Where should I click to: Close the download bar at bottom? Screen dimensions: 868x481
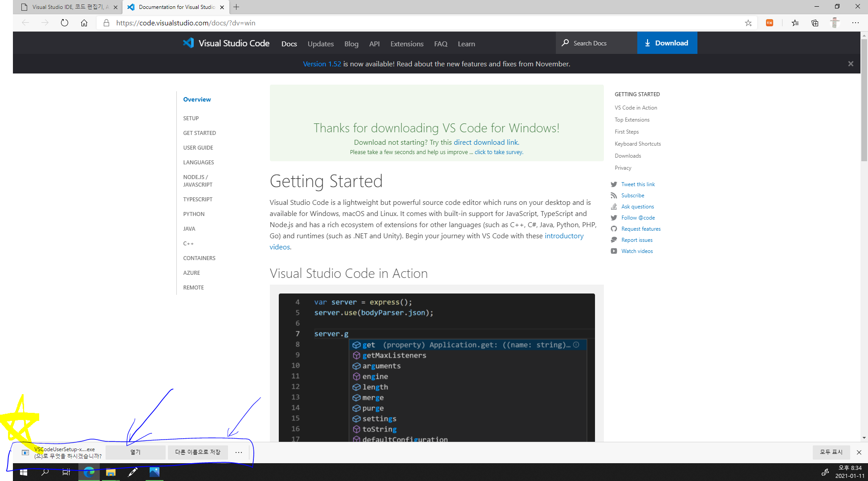coord(859,452)
